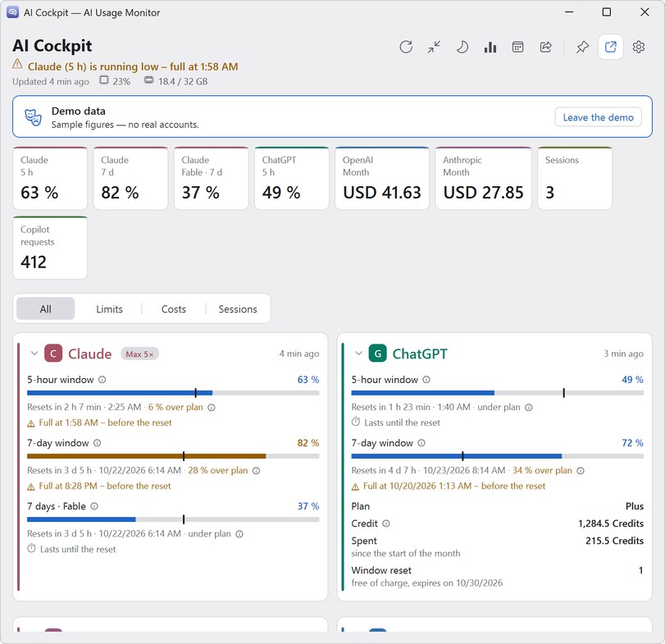Click the red Claude C logo icon
The image size is (665, 644).
point(53,354)
